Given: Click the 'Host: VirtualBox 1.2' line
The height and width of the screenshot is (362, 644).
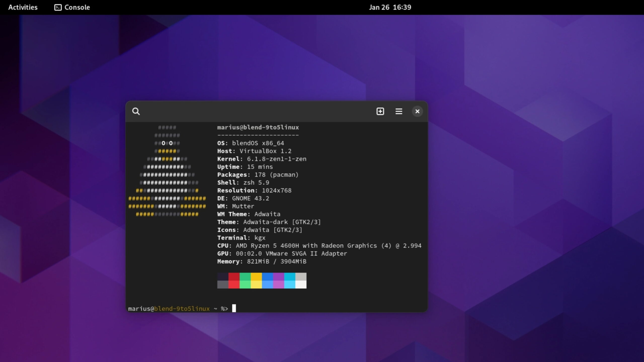Looking at the screenshot, I should (x=254, y=151).
